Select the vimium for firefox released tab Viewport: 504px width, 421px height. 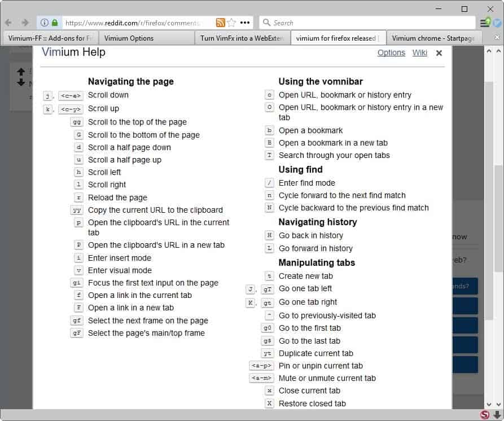339,38
